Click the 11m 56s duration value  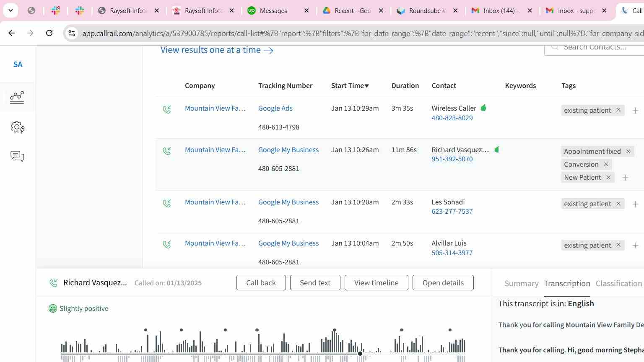click(x=404, y=150)
